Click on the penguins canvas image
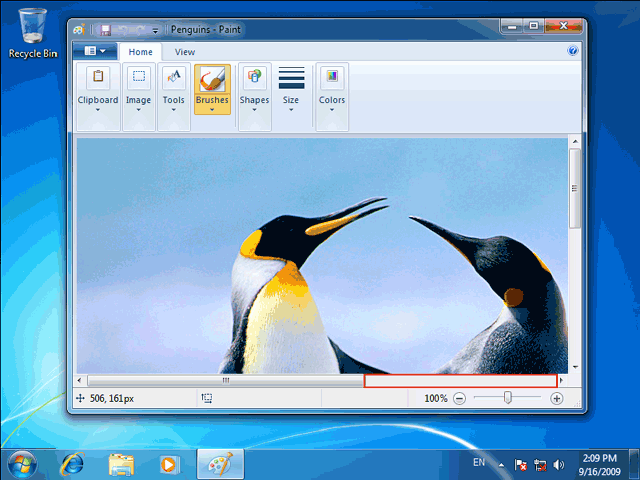 point(322,256)
